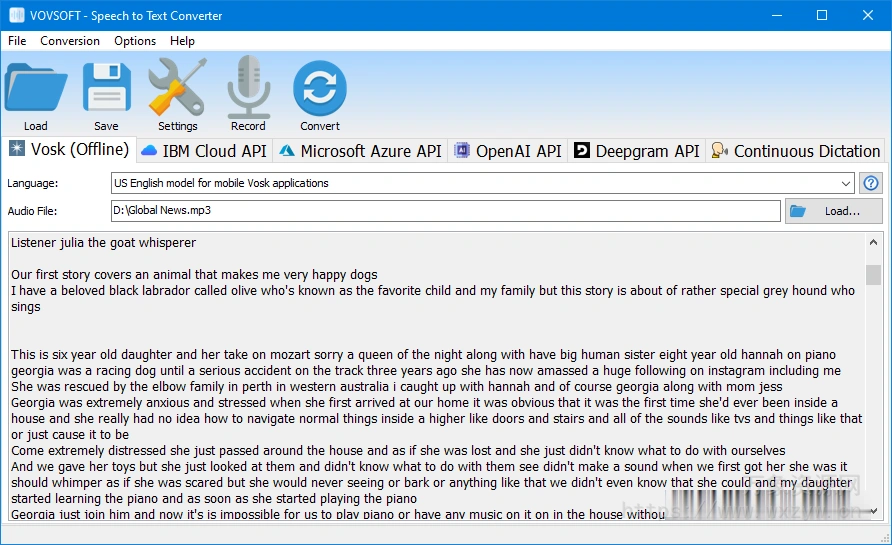Select the OpenAI API tab
Image resolution: width=892 pixels, height=545 pixels.
[508, 151]
